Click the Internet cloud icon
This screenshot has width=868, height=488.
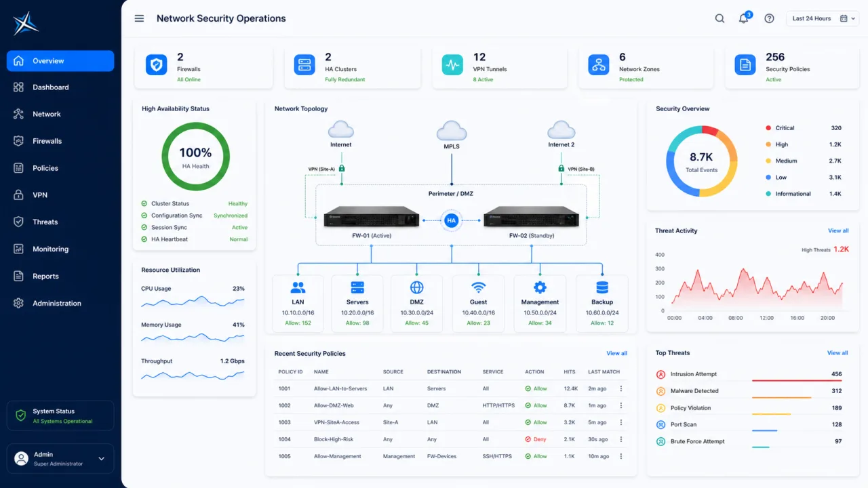pyautogui.click(x=341, y=129)
